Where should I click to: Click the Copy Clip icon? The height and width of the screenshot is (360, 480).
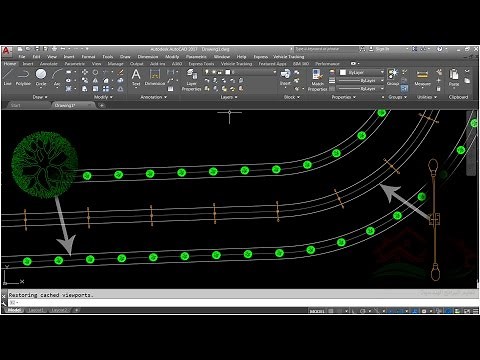[x=467, y=80]
